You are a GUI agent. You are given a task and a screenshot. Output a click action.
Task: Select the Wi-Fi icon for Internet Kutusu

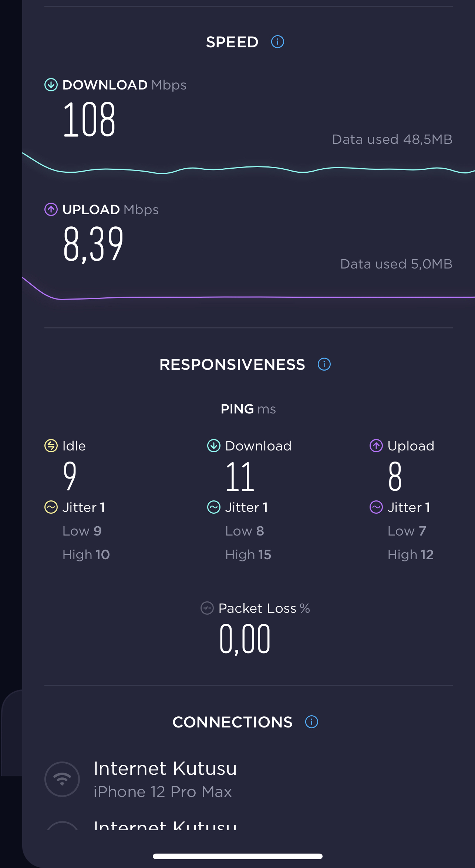62,779
